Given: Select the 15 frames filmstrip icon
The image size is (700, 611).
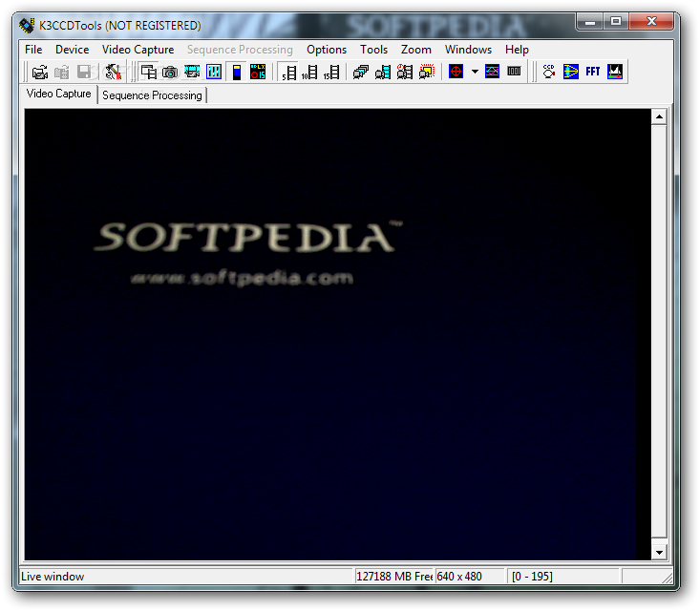Looking at the screenshot, I should coord(331,72).
